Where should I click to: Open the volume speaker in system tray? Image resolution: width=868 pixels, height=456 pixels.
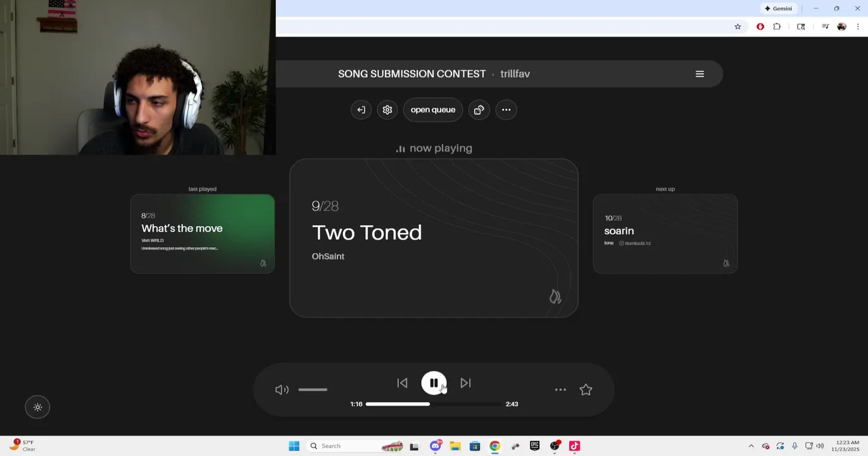point(820,446)
